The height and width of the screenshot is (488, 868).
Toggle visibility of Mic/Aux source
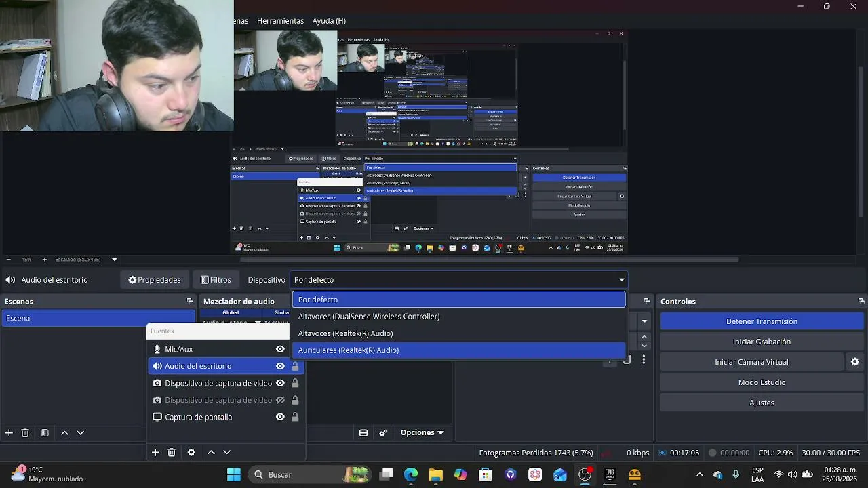point(280,349)
